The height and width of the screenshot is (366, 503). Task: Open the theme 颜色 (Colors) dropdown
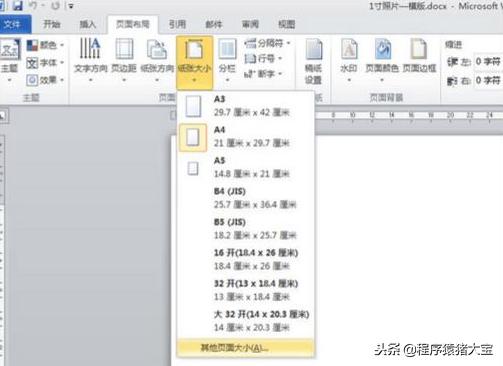click(x=45, y=45)
